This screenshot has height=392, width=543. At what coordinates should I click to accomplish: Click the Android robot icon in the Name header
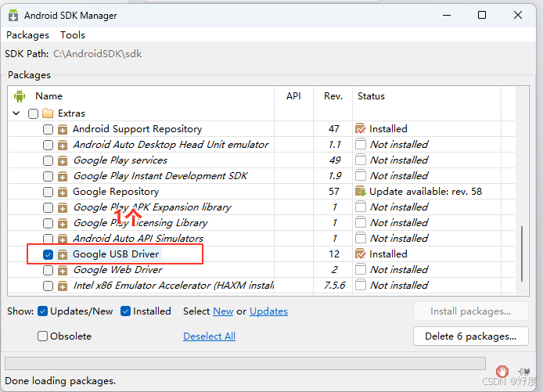pos(20,96)
